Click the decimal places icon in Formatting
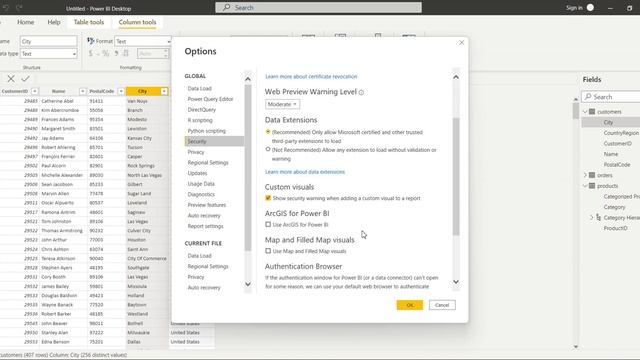640x360 pixels. point(126,53)
